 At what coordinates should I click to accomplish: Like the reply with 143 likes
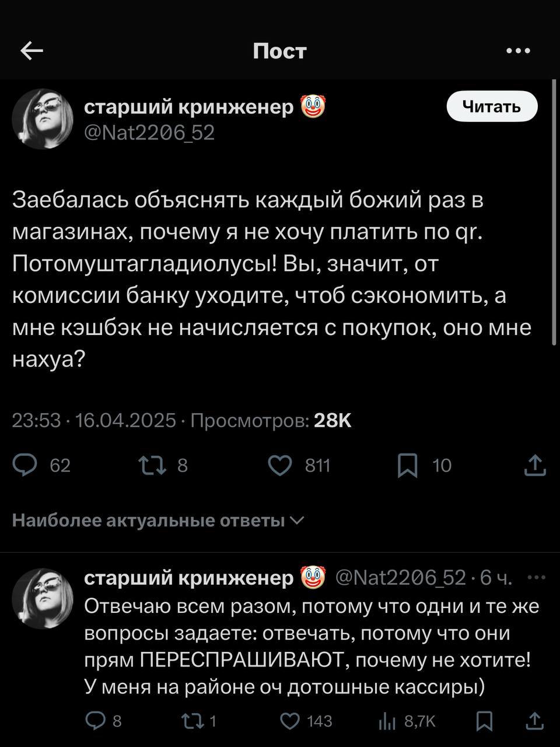tap(290, 722)
